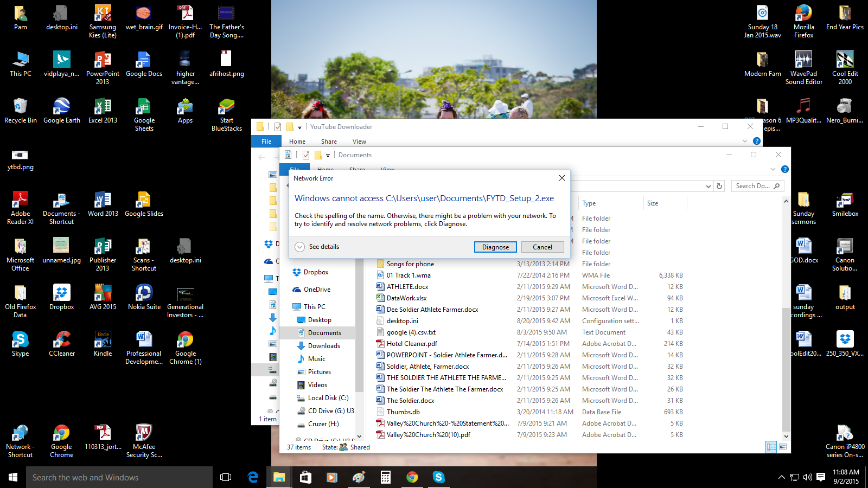Open Task View from the taskbar
This screenshot has width=868, height=488.
click(226, 477)
